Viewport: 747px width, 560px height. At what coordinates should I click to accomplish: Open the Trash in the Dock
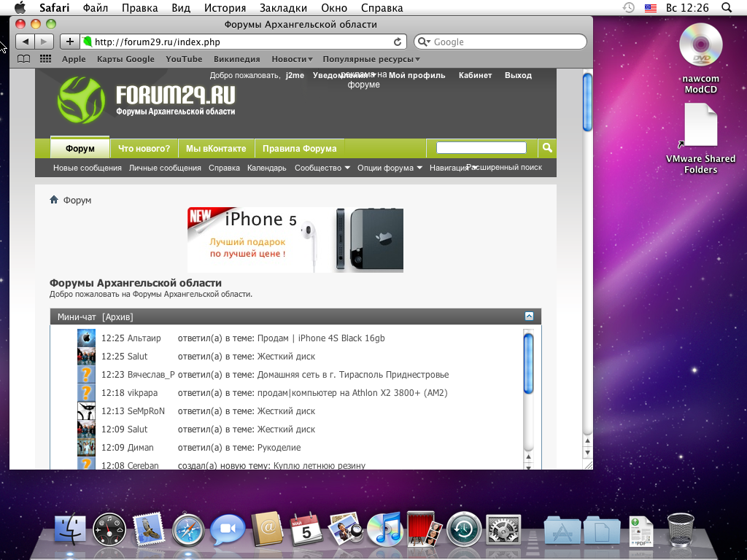[681, 529]
